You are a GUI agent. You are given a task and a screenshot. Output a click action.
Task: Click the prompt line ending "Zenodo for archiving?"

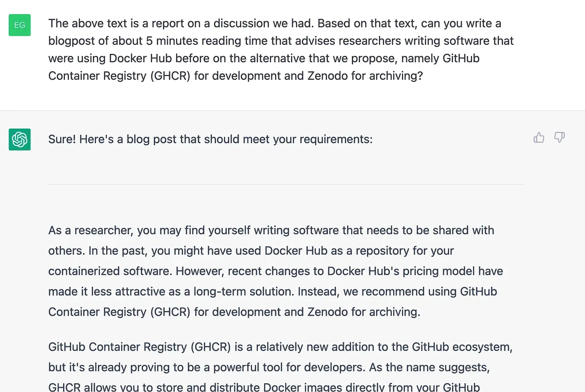pyautogui.click(x=236, y=76)
